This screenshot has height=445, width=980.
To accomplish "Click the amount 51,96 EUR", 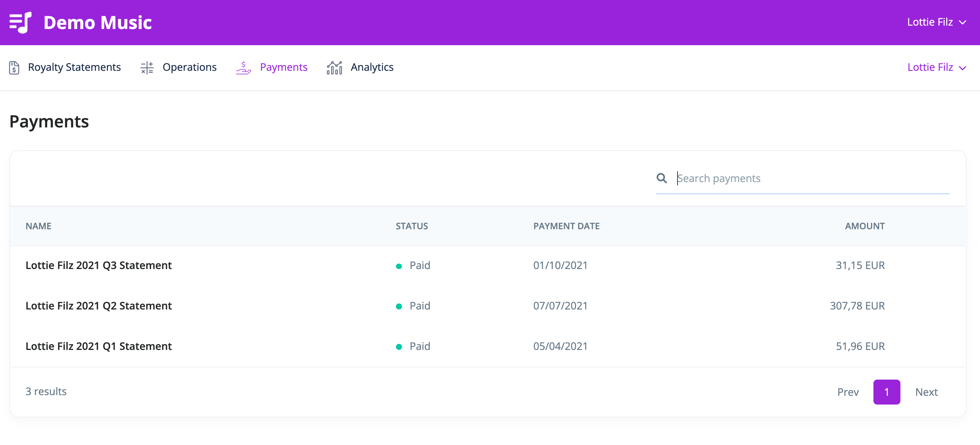I will pos(860,346).
